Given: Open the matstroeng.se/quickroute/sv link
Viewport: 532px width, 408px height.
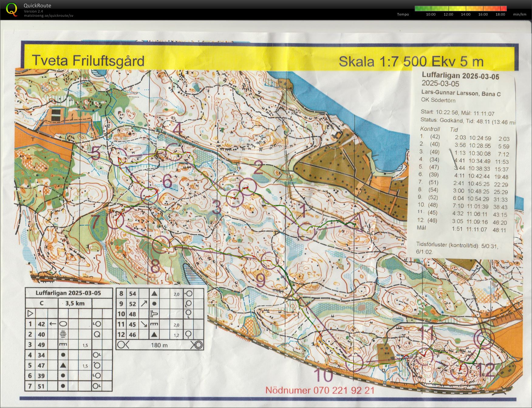Looking at the screenshot, I should point(49,16).
